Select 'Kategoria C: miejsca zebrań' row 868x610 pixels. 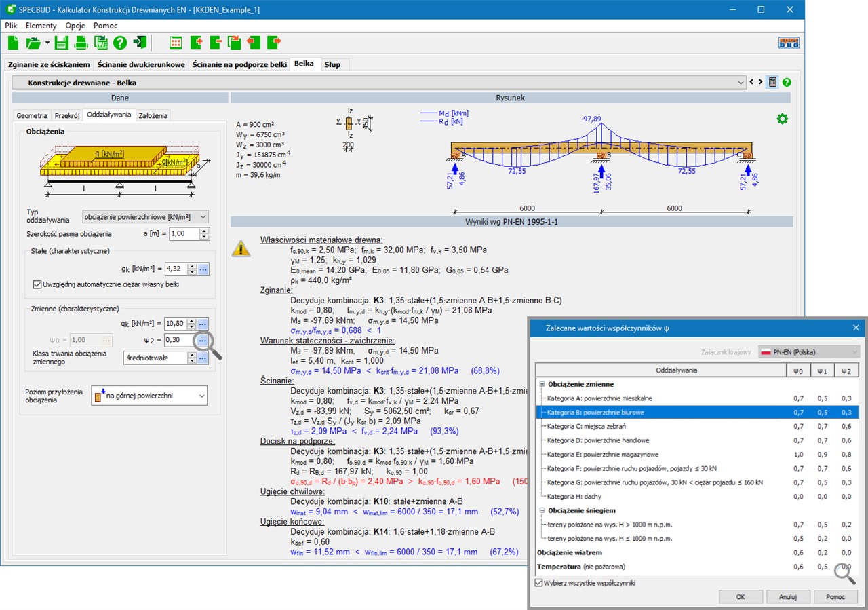point(587,426)
